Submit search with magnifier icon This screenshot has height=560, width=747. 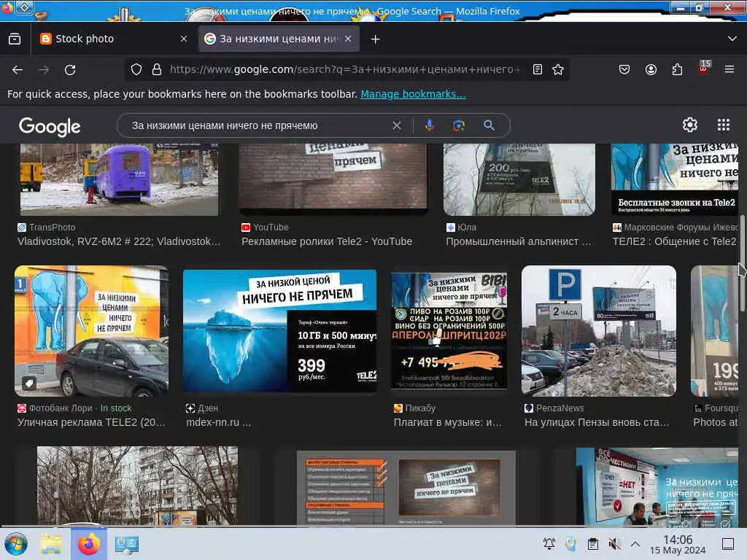tap(489, 125)
